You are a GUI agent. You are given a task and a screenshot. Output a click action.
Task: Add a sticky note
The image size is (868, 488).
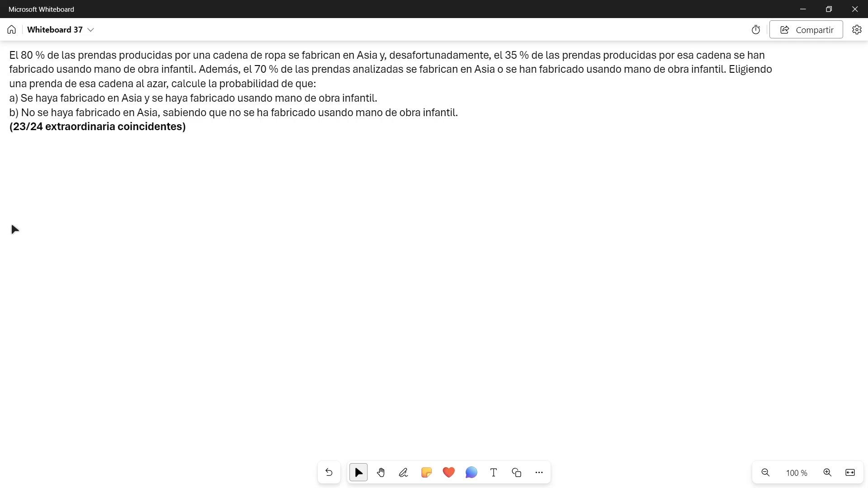pyautogui.click(x=426, y=473)
